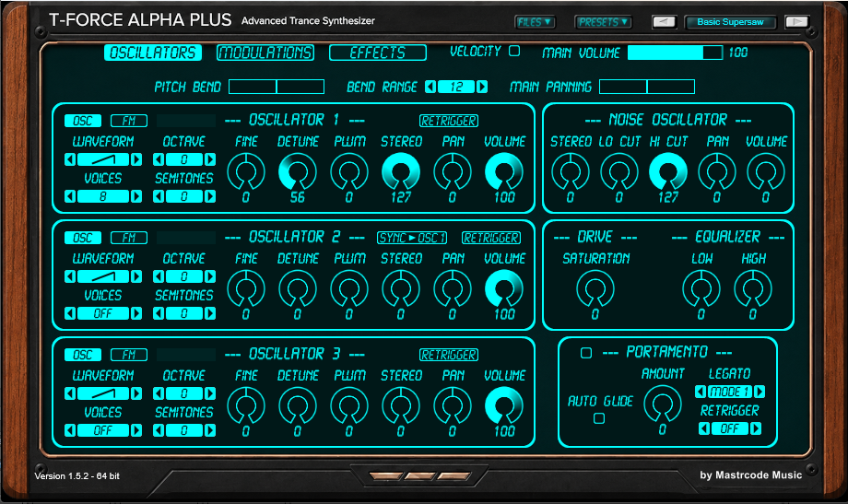Click Oscillator 1 Stereo knob
This screenshot has height=504, width=848.
[x=401, y=171]
